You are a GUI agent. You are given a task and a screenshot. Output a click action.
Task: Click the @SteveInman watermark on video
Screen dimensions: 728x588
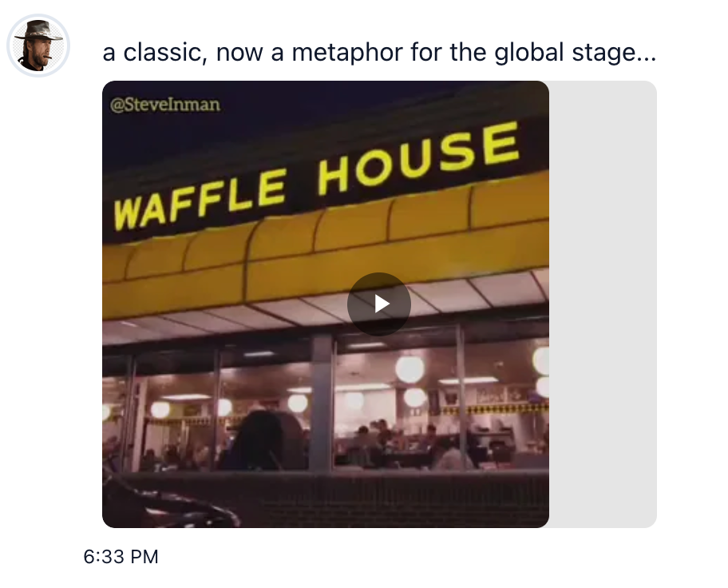165,105
